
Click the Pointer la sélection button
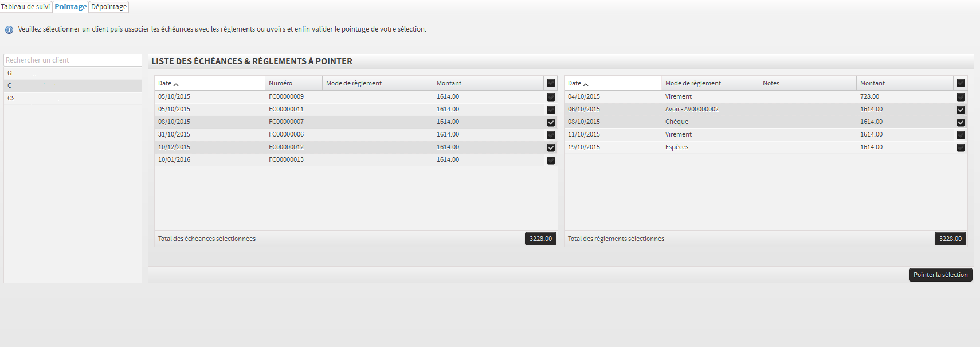940,275
